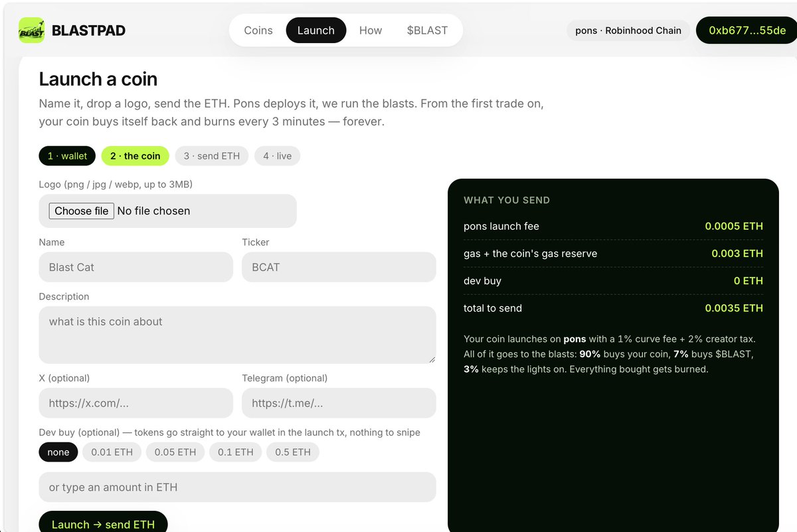797x532 pixels.
Task: Click into the Description text area
Action: click(x=237, y=335)
